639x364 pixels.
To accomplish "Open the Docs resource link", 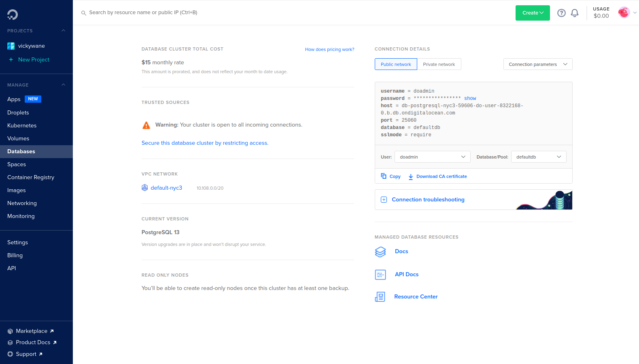I will [401, 252].
